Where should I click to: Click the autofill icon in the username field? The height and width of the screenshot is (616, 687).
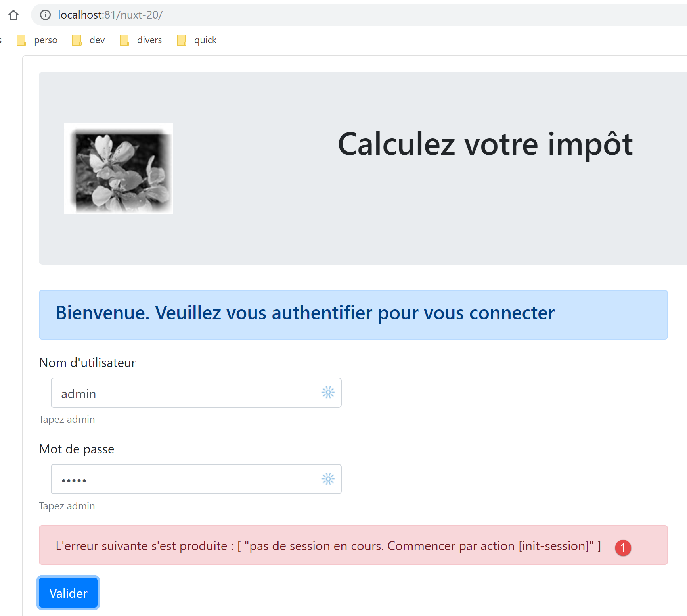(328, 393)
